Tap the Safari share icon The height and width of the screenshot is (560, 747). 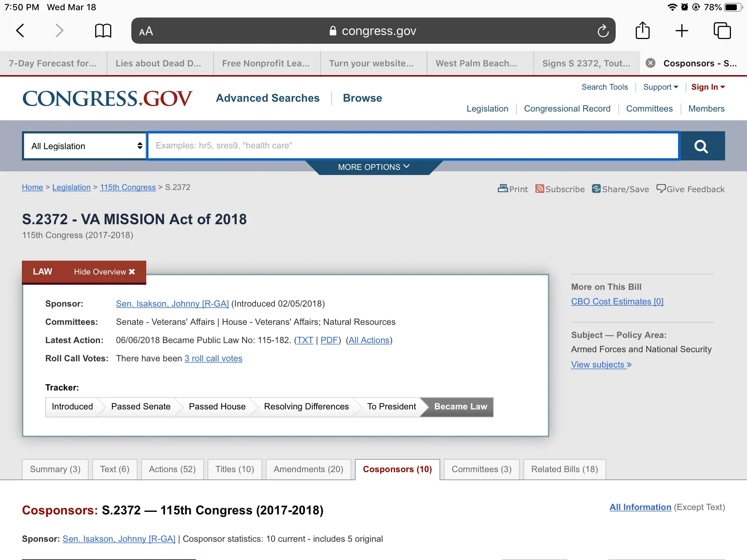pyautogui.click(x=642, y=31)
